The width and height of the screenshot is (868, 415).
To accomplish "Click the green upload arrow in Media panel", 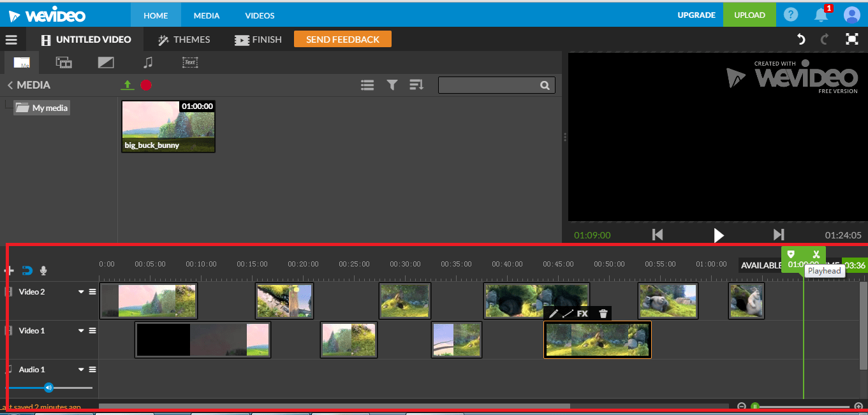I will point(127,85).
